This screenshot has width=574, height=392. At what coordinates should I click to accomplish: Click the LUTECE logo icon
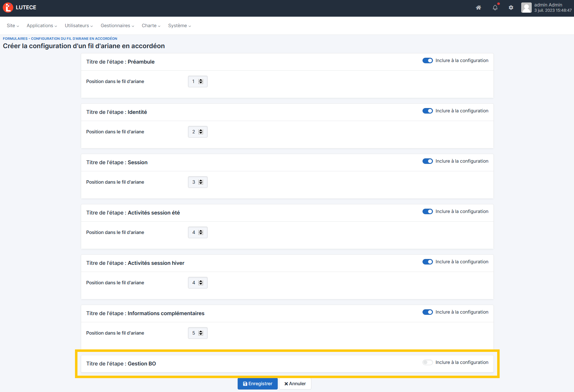click(8, 8)
